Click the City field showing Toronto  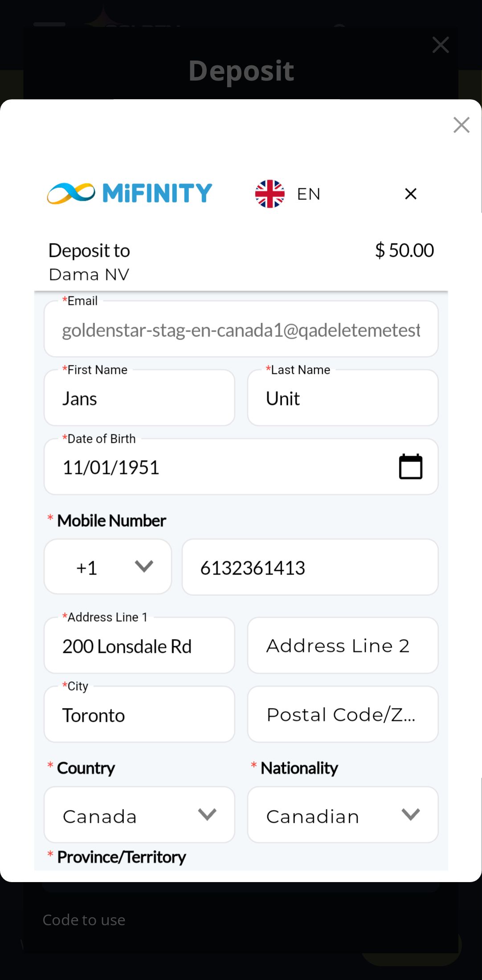tap(139, 715)
